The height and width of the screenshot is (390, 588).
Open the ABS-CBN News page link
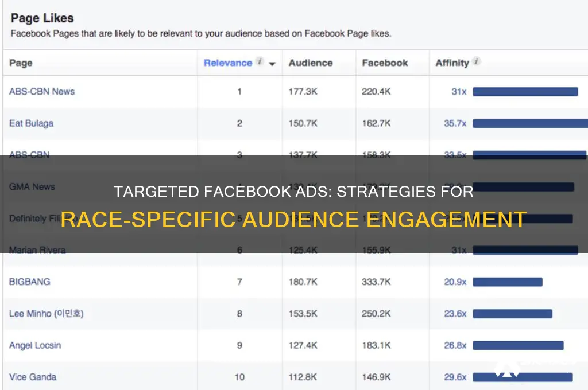click(42, 91)
